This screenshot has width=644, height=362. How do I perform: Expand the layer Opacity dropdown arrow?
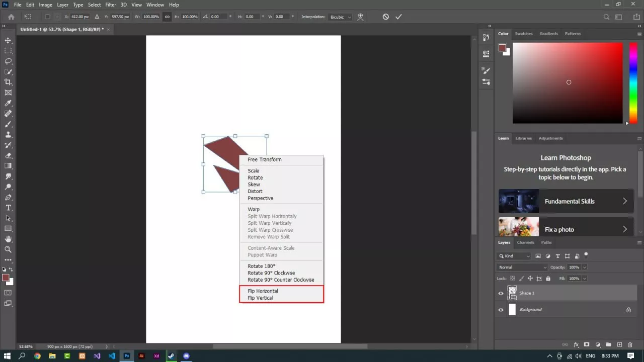(584, 267)
